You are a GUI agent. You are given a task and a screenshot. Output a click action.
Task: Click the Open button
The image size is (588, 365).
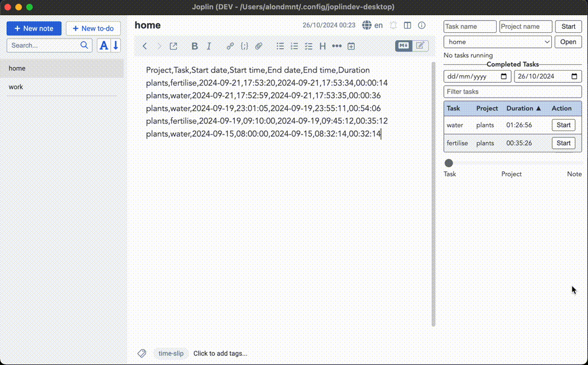click(x=568, y=42)
